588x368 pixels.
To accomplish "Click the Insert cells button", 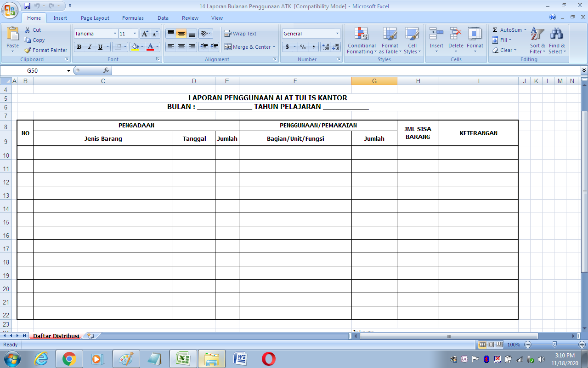I will point(436,40).
